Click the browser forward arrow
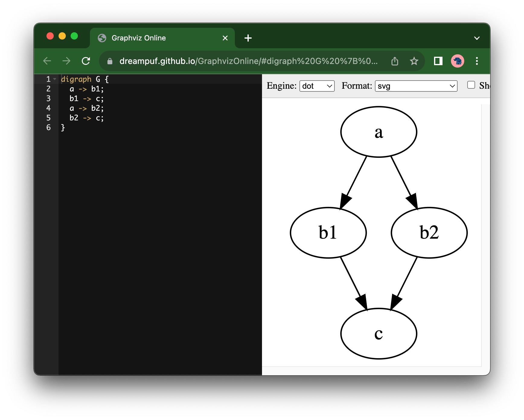The image size is (524, 420). (x=66, y=61)
